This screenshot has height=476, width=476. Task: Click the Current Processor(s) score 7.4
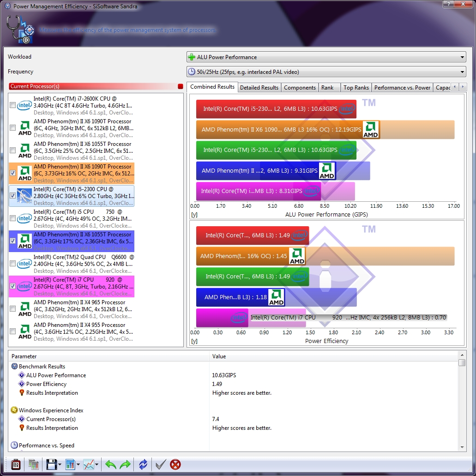coord(216,419)
